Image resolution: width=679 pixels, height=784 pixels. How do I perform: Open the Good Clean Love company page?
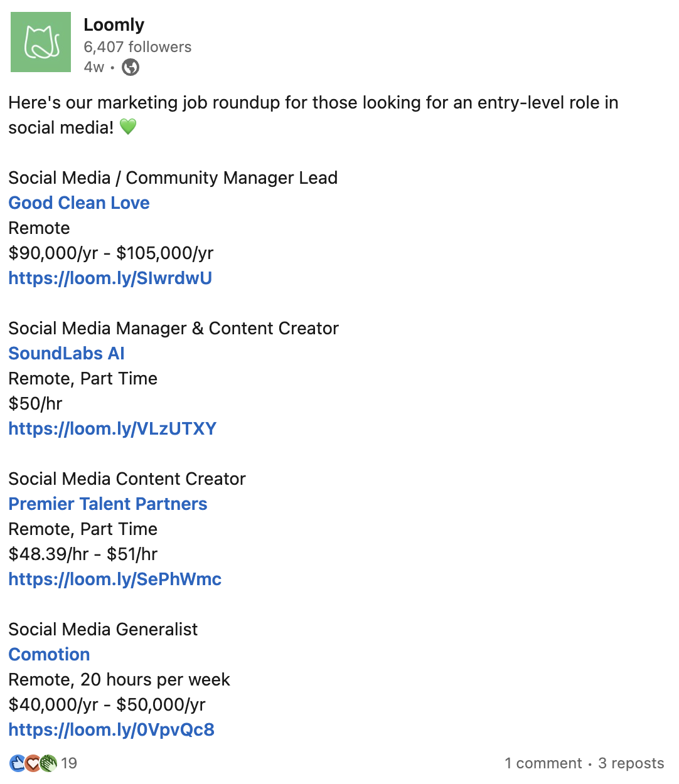(x=79, y=203)
